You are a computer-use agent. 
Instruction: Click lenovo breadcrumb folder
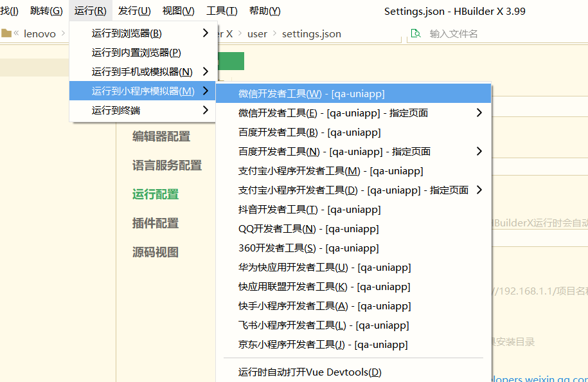coord(40,34)
